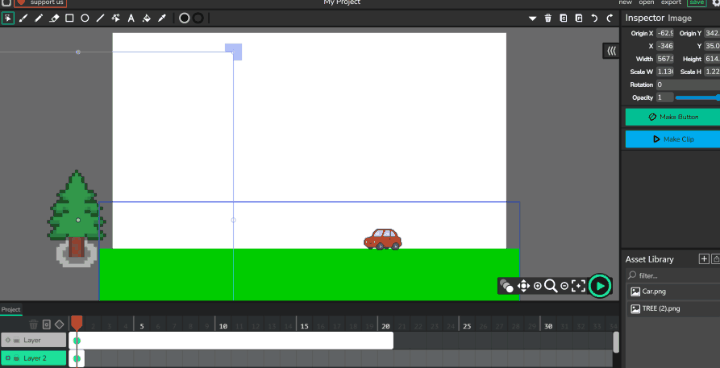The image size is (720, 368).
Task: Click 'export' in the top menu
Action: point(671,2)
